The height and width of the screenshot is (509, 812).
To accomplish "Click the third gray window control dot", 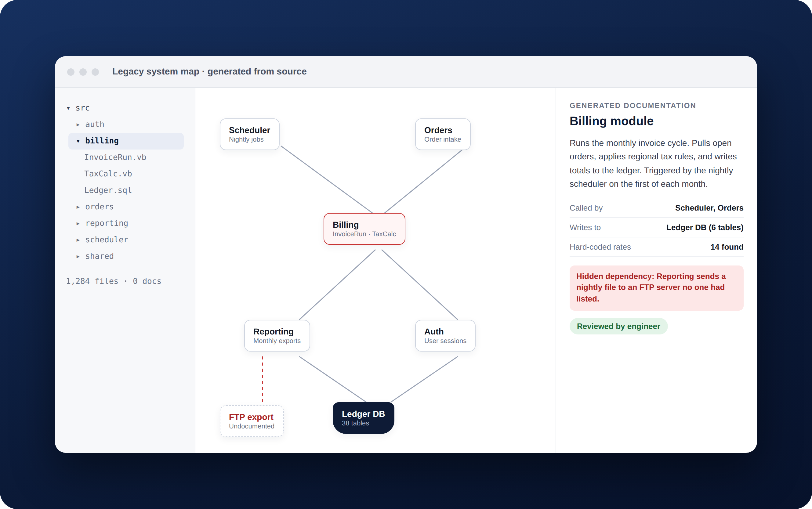I will pos(95,72).
